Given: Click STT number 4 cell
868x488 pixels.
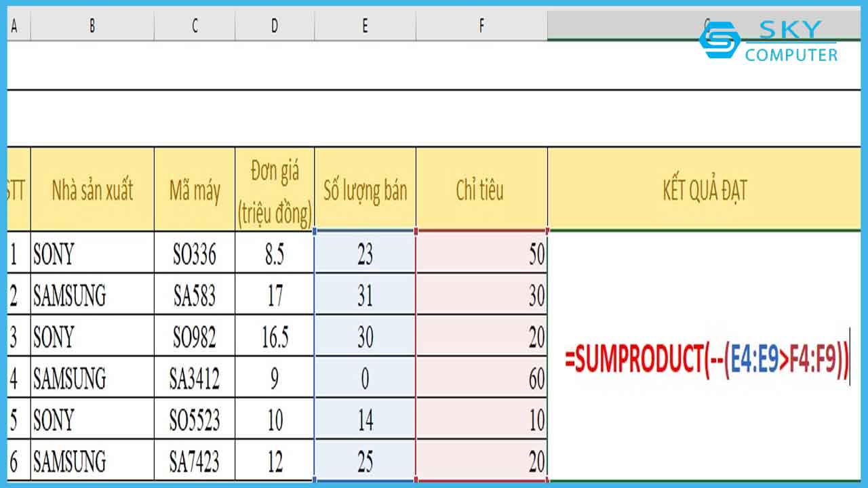Looking at the screenshot, I should tap(18, 378).
